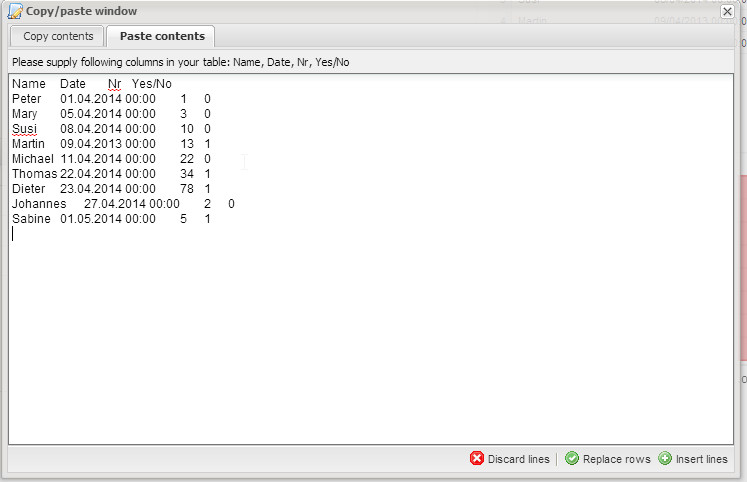This screenshot has width=747, height=482.
Task: Click the number 34 in Thomas row
Action: (187, 174)
